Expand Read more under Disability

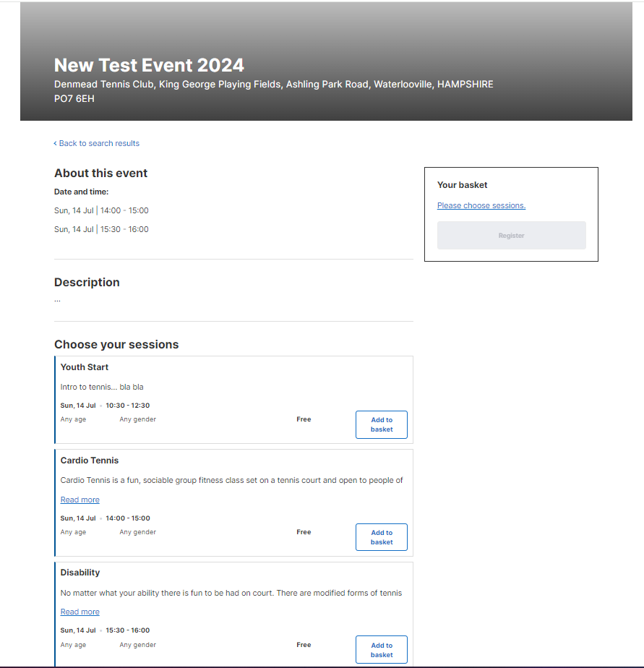click(80, 612)
